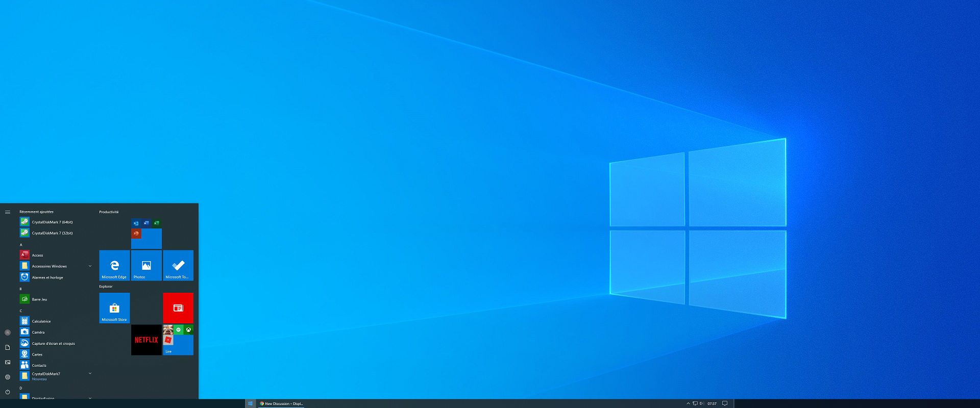Viewport: 980px width, 408px height.
Task: Select Alarmes et horloge in app list
Action: tap(47, 277)
